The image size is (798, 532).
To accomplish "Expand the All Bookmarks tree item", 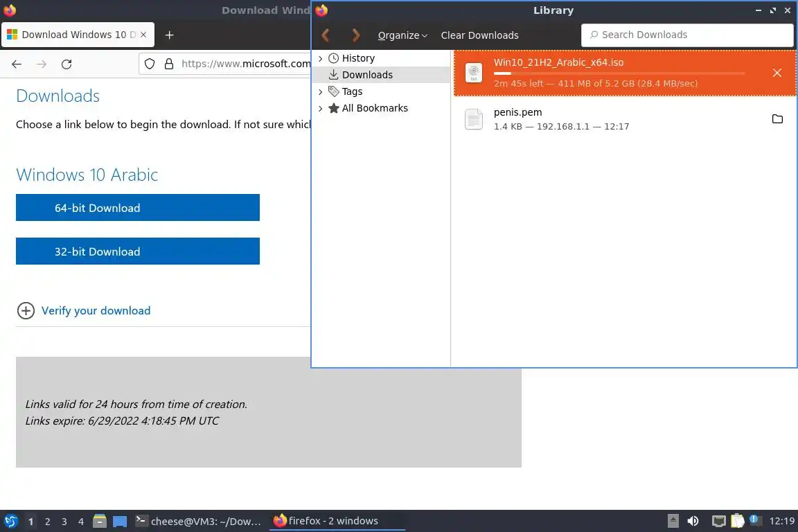I will [x=320, y=109].
